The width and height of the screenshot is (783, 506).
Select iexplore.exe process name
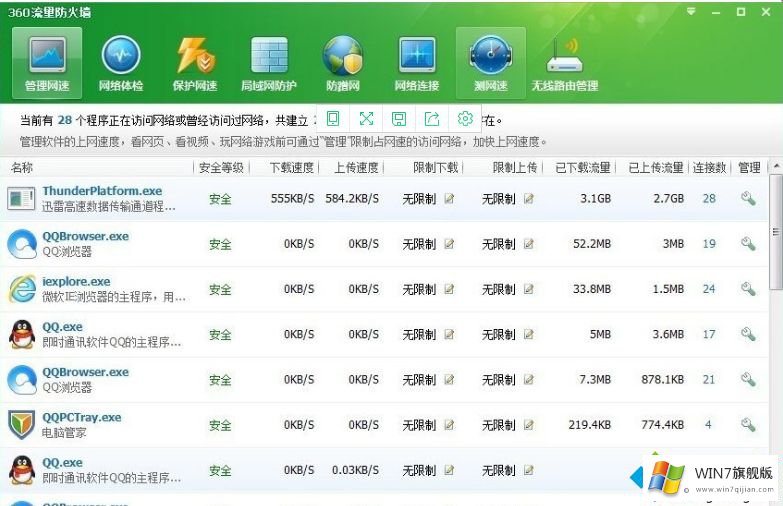tap(76, 281)
